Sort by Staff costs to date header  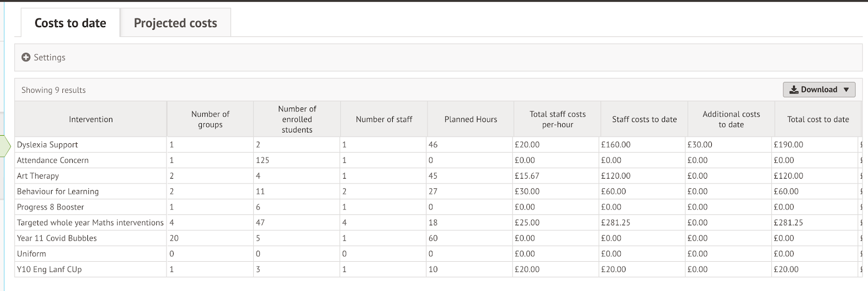coord(644,119)
